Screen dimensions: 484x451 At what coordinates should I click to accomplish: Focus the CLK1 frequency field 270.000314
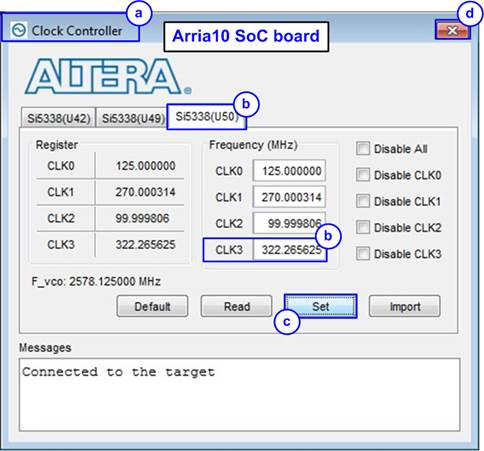pyautogui.click(x=289, y=197)
